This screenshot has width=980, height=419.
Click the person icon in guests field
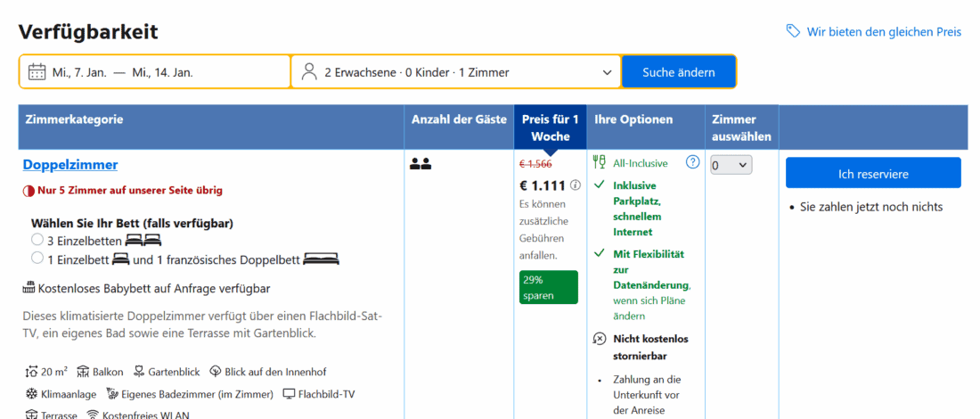click(309, 72)
